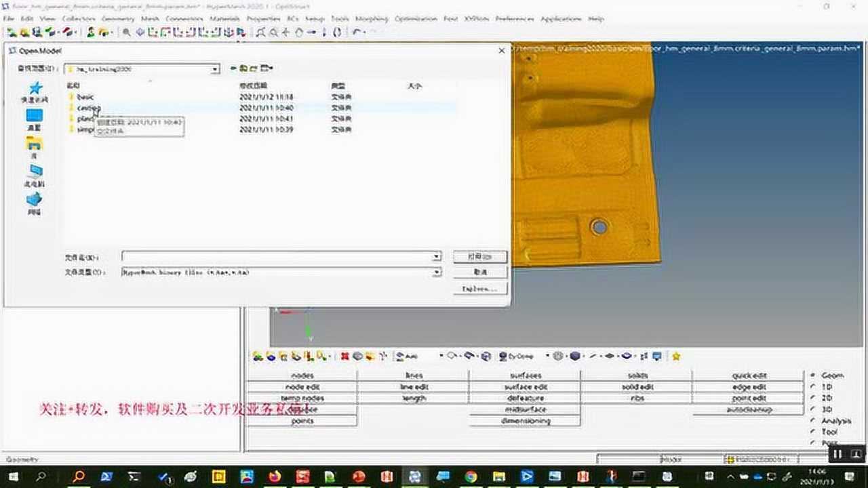Enable the 2D panel radio button
Image resolution: width=868 pixels, height=488 pixels.
pyautogui.click(x=812, y=397)
